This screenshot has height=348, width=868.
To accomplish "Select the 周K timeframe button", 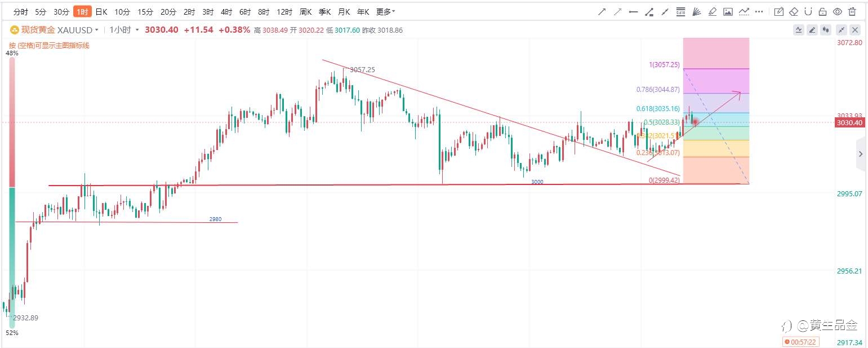I will pyautogui.click(x=306, y=11).
